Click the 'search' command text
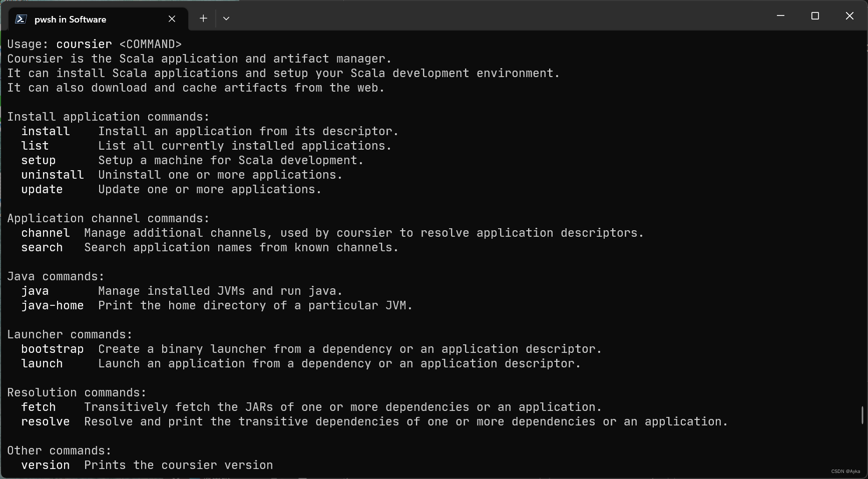This screenshot has width=868, height=479. pyautogui.click(x=42, y=247)
